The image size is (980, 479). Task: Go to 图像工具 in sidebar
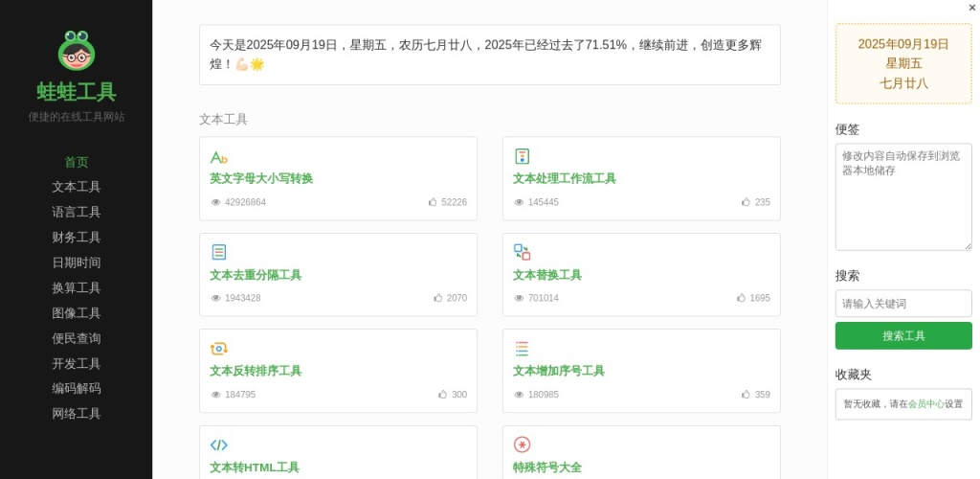(x=76, y=313)
